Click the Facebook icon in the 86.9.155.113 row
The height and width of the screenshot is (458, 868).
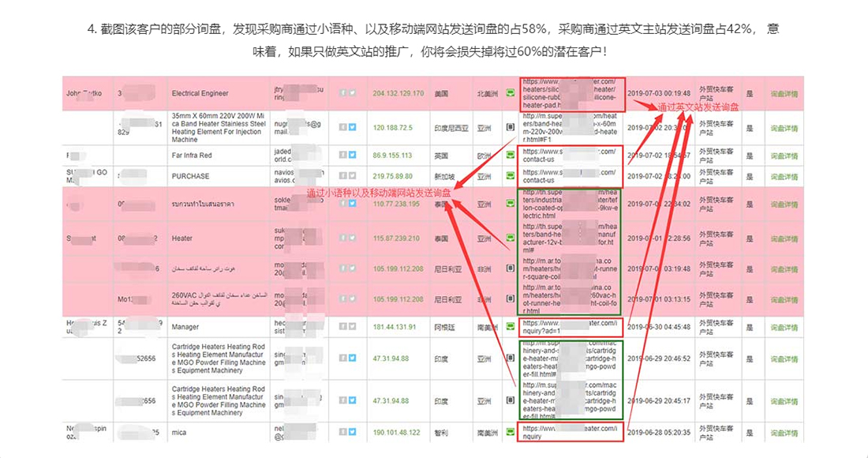coord(343,156)
